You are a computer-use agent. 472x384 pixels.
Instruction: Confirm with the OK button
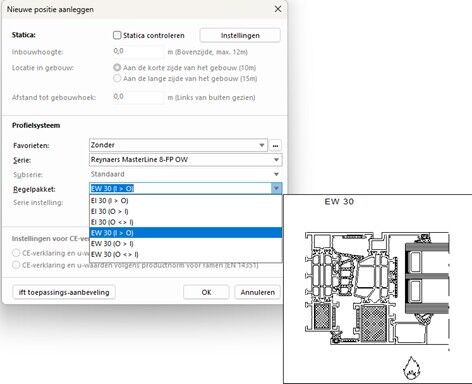click(x=206, y=292)
